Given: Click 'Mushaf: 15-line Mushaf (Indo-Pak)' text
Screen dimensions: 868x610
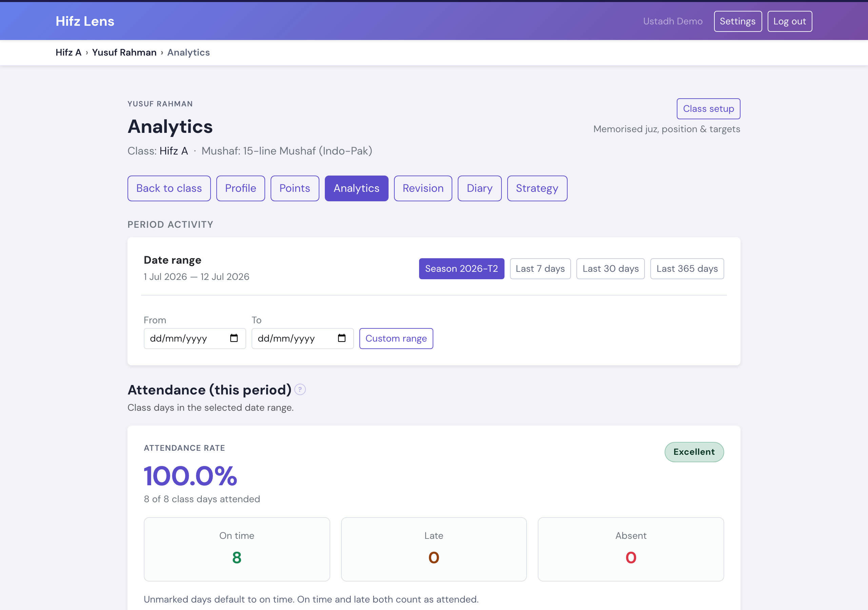Looking at the screenshot, I should (x=287, y=151).
